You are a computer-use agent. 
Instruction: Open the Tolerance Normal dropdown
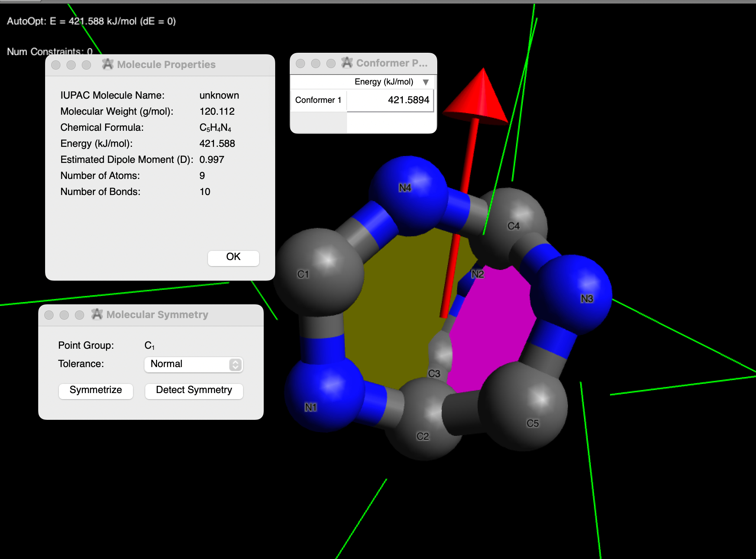[x=193, y=364]
